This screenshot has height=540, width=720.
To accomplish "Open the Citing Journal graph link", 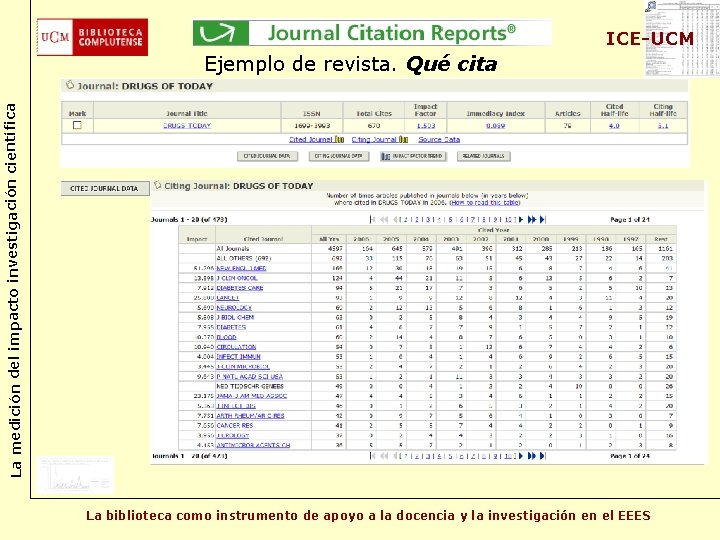I will (379, 139).
